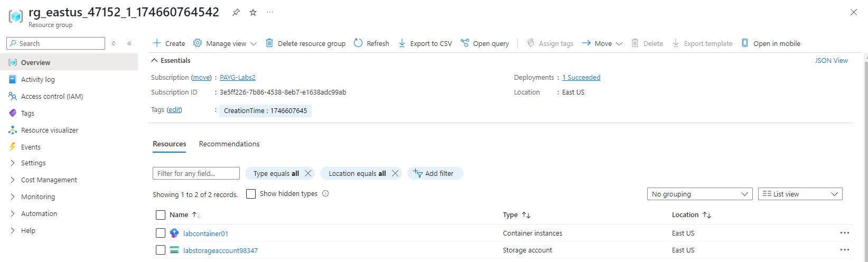Select the labcontainer01 row checkbox
Image resolution: width=868 pixels, height=262 pixels.
click(x=161, y=233)
